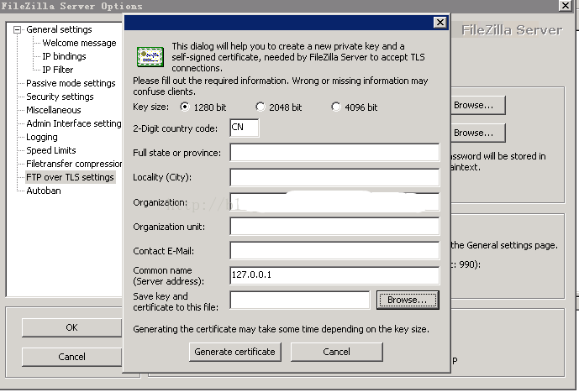This screenshot has width=579, height=392.
Task: Select the 2048 bit key size
Action: click(x=260, y=107)
